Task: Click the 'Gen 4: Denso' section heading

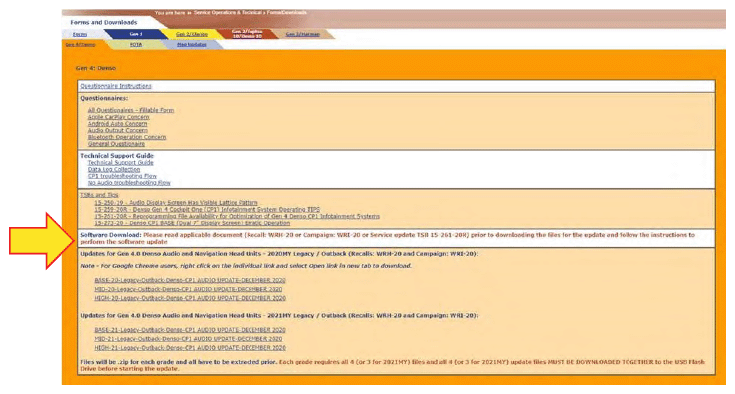Action: (96, 68)
